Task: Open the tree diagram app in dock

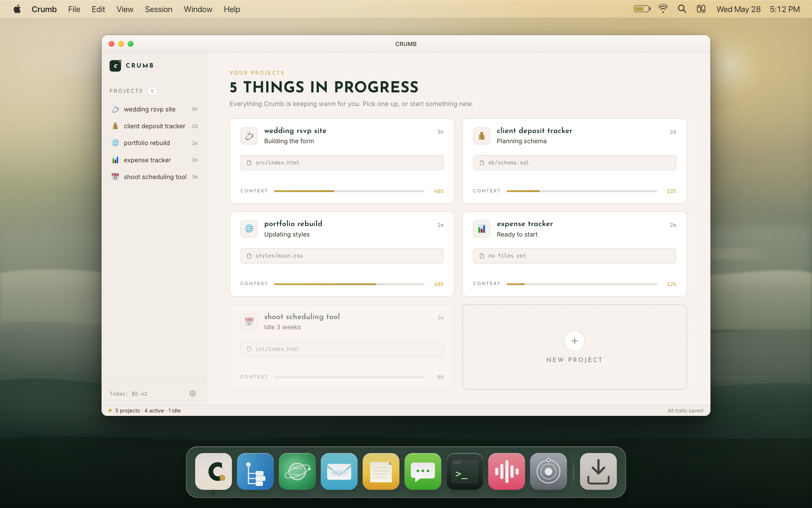Action: 255,471
